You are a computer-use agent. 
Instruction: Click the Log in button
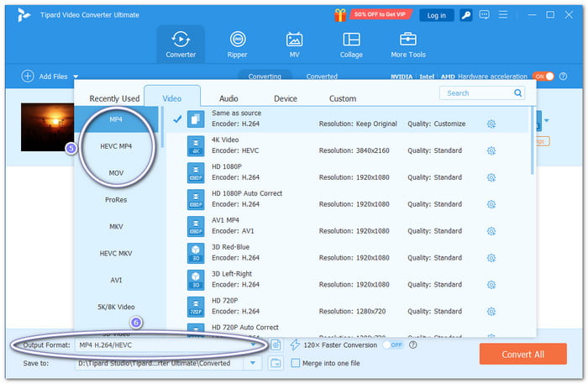coord(437,15)
